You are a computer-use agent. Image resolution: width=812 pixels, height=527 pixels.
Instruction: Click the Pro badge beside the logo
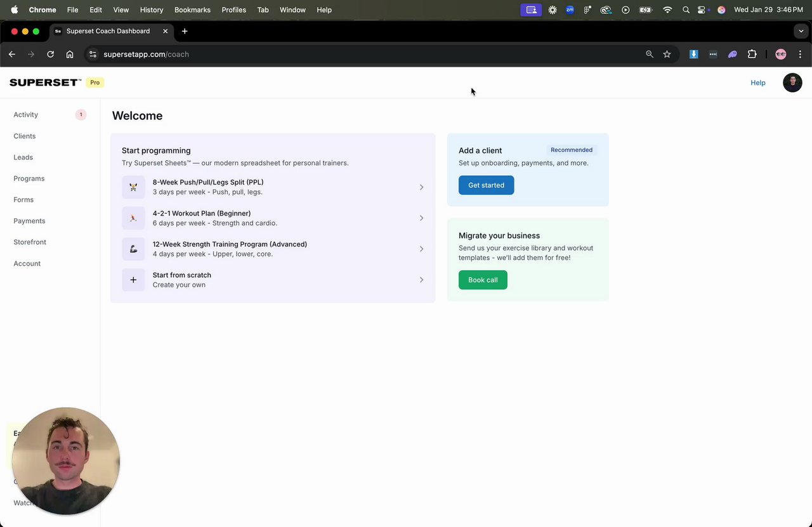95,82
